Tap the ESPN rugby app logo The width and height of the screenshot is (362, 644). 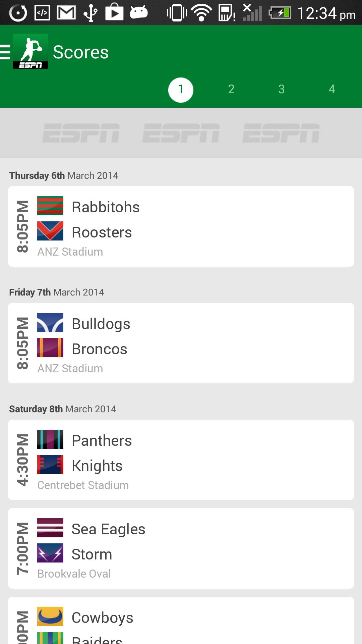31,51
